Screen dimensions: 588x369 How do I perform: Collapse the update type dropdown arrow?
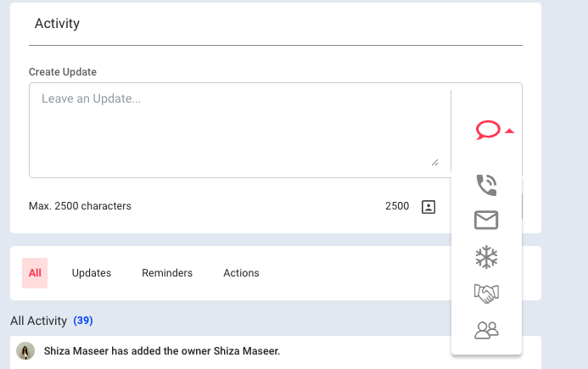click(509, 131)
